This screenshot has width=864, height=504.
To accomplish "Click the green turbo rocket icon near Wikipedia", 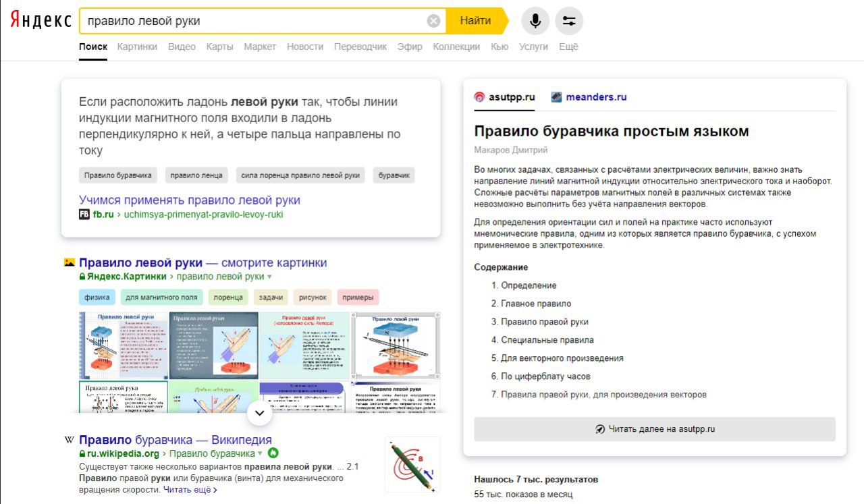I will [273, 453].
